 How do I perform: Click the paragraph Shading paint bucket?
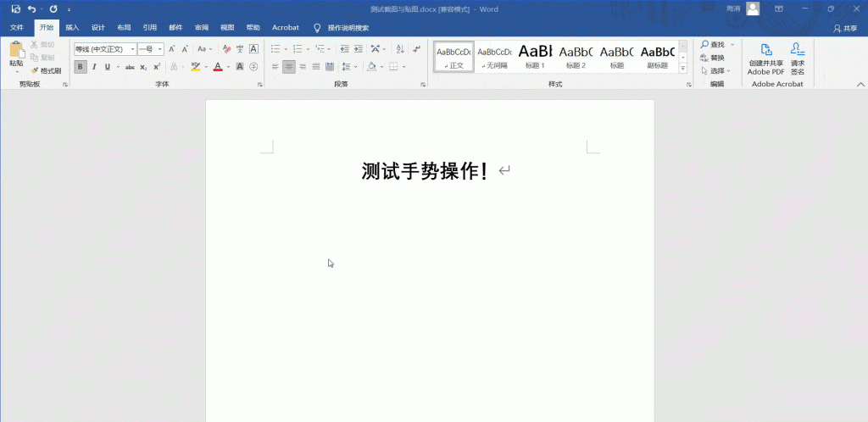[x=371, y=67]
